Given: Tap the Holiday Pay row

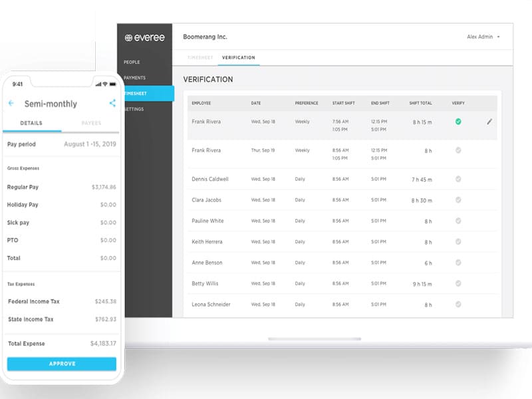Looking at the screenshot, I should tap(62, 205).
